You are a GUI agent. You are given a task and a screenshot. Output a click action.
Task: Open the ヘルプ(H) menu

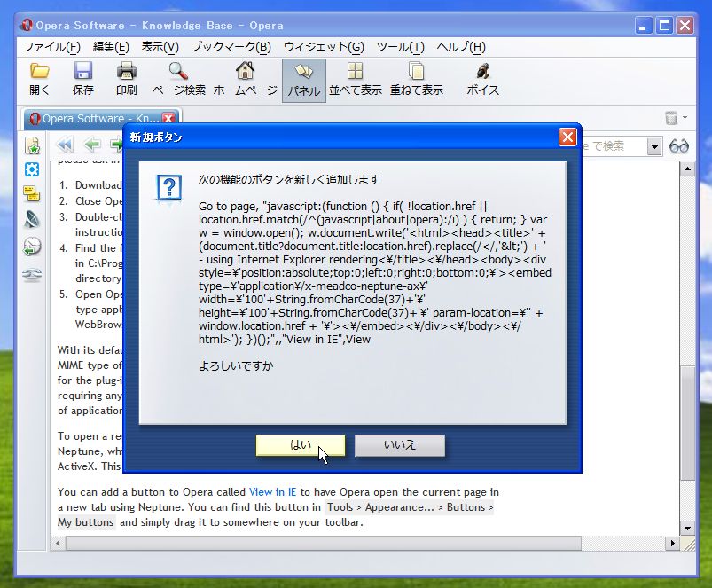(x=461, y=47)
